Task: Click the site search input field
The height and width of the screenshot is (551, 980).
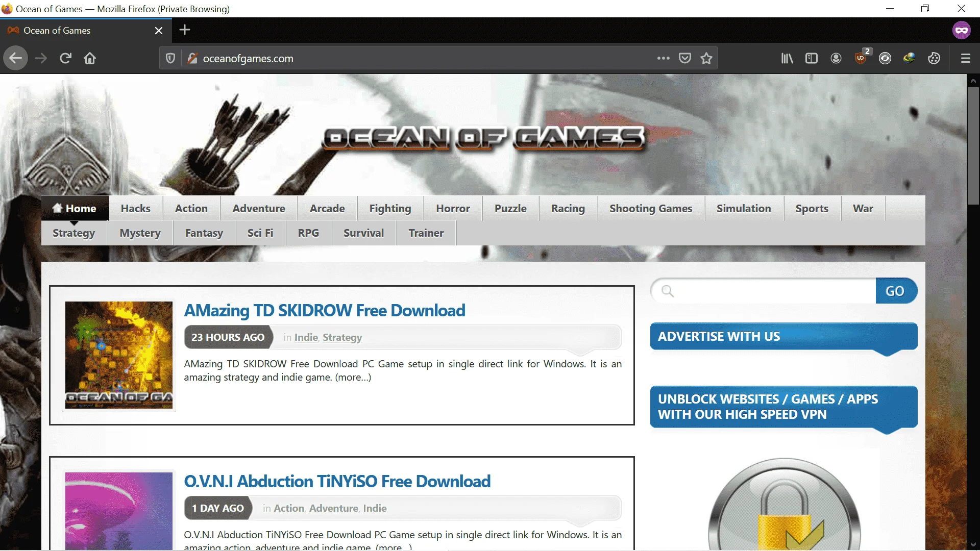Action: point(764,291)
